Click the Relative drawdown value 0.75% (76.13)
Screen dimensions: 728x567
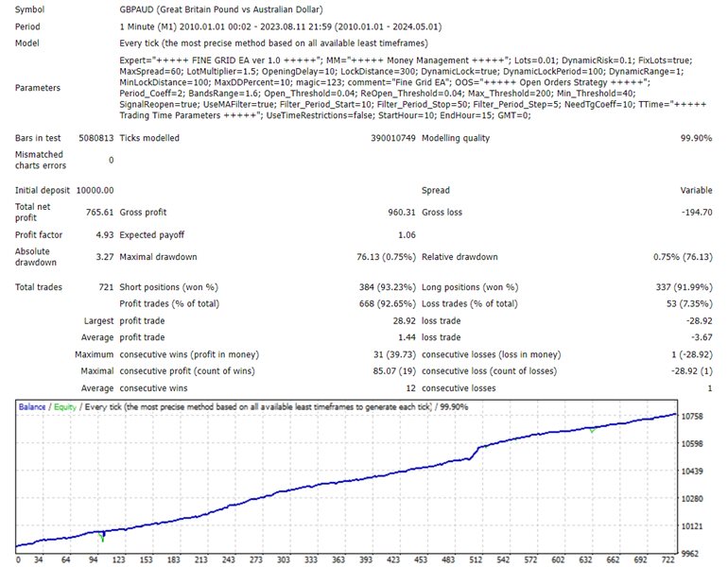(x=683, y=257)
